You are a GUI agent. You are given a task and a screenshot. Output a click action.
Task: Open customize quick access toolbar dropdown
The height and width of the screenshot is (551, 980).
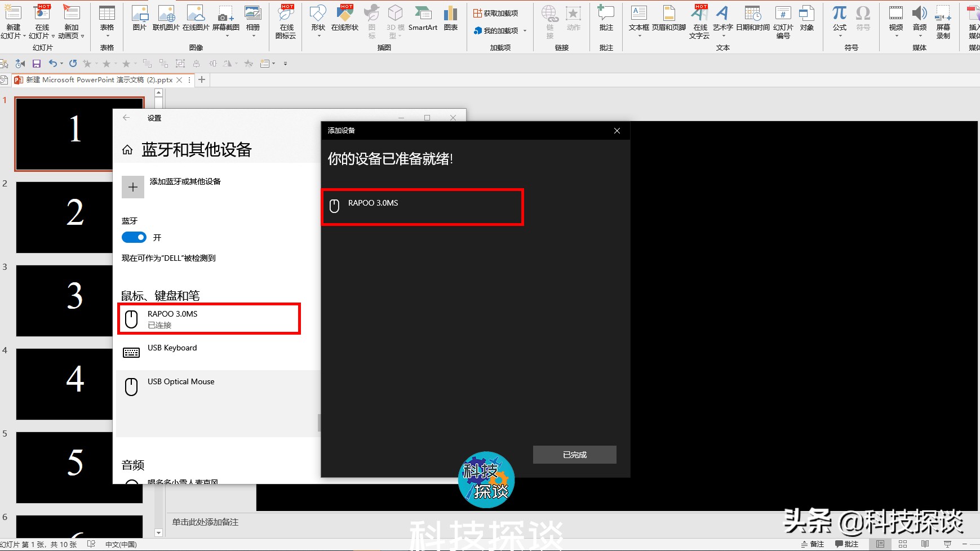click(x=285, y=64)
